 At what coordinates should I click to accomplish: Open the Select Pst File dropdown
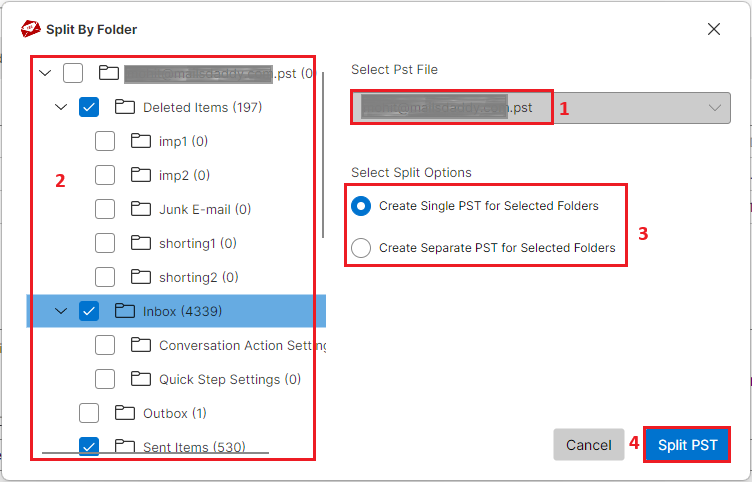[x=540, y=108]
